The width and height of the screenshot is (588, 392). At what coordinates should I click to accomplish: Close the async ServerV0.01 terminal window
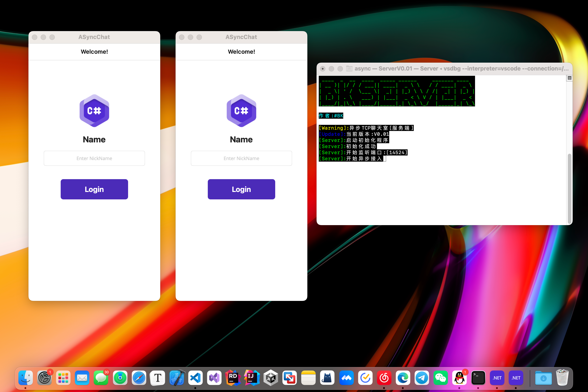[x=323, y=69]
